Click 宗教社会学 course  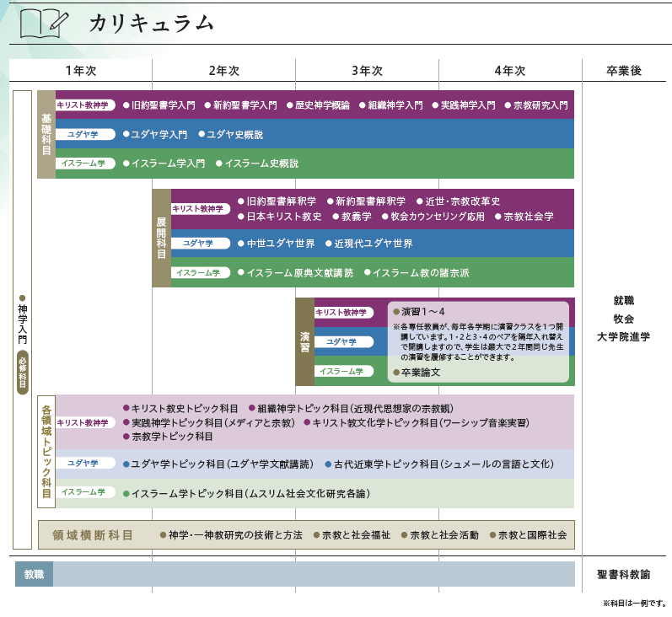click(524, 217)
